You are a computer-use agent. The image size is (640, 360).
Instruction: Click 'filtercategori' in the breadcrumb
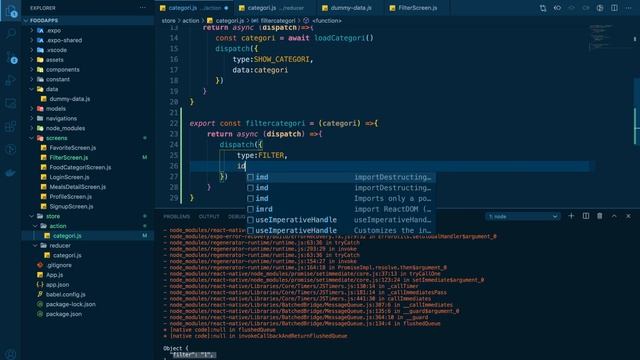pos(278,20)
